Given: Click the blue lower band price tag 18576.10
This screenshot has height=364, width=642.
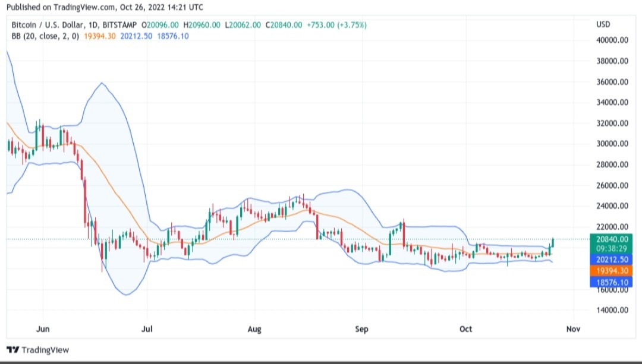Looking at the screenshot, I should pyautogui.click(x=611, y=282).
